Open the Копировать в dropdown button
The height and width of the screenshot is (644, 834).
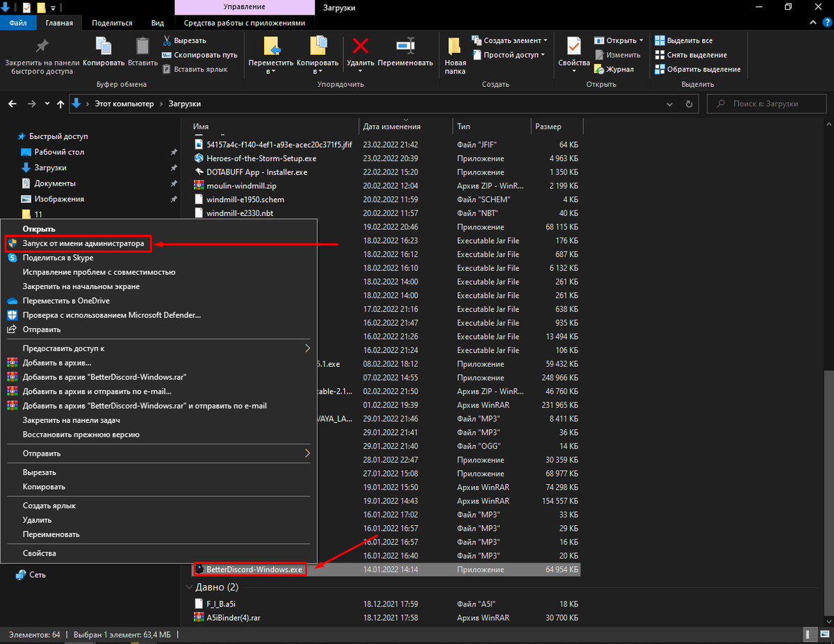pyautogui.click(x=318, y=56)
